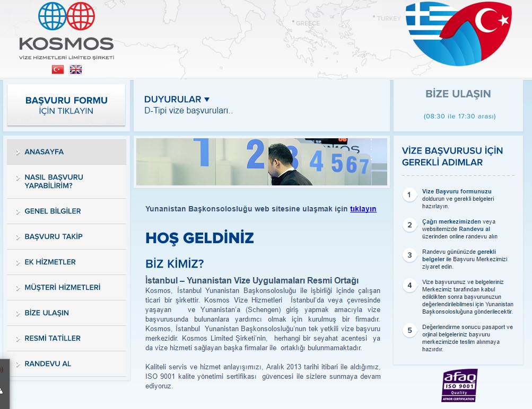Click the arrow beside ANASAYFA
The width and height of the screenshot is (532, 409).
[18, 153]
